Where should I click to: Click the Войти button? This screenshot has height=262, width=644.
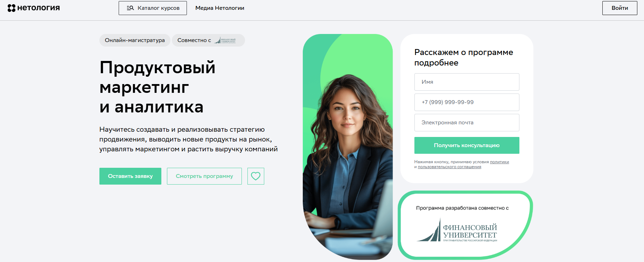(x=620, y=8)
